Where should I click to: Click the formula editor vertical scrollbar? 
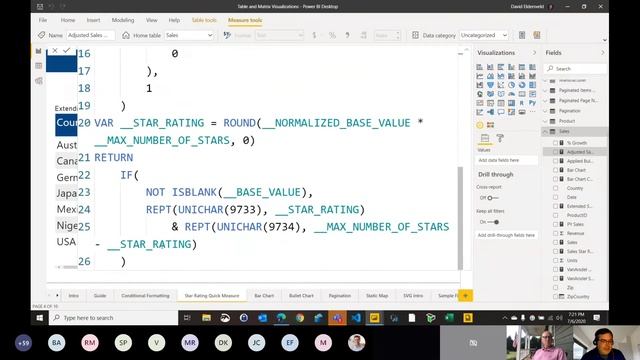pyautogui.click(x=460, y=218)
